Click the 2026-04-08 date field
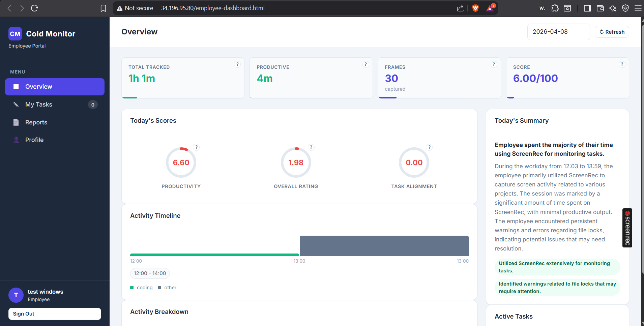This screenshot has width=644, height=326. click(x=559, y=32)
